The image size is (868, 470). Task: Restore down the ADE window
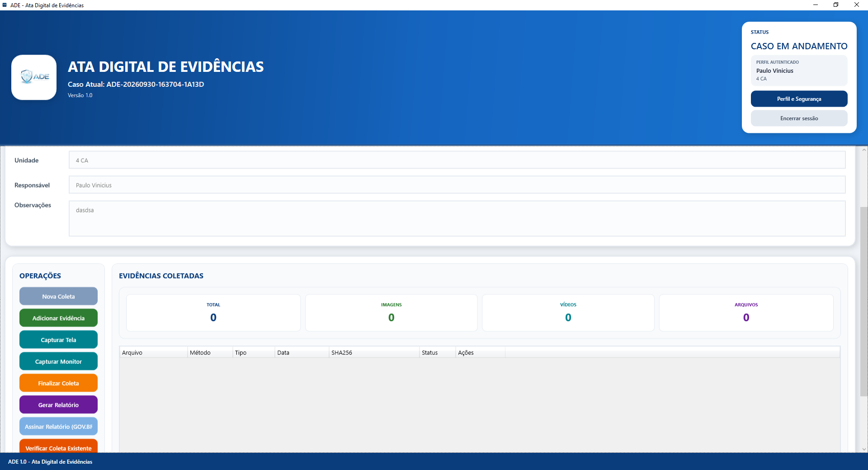pyautogui.click(x=836, y=5)
